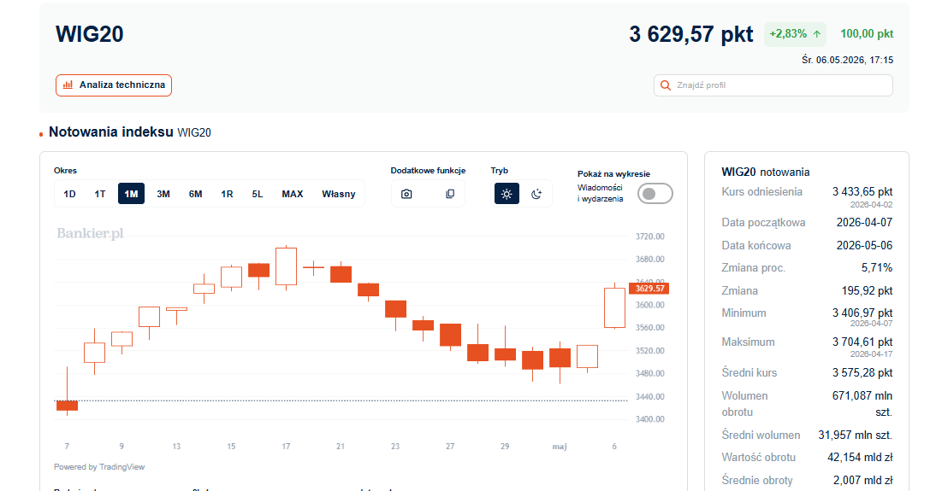Switch to dark mode moon icon
The height and width of the screenshot is (491, 948).
pos(537,194)
